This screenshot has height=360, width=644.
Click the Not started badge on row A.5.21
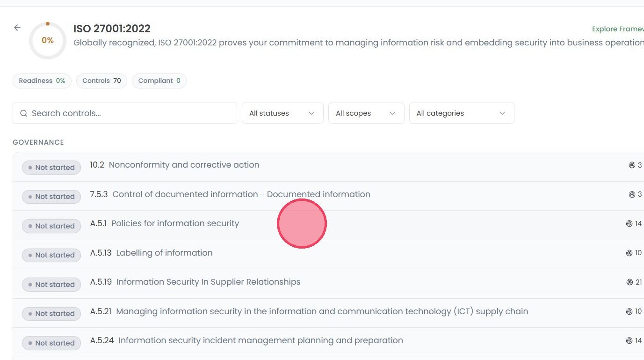(x=51, y=314)
